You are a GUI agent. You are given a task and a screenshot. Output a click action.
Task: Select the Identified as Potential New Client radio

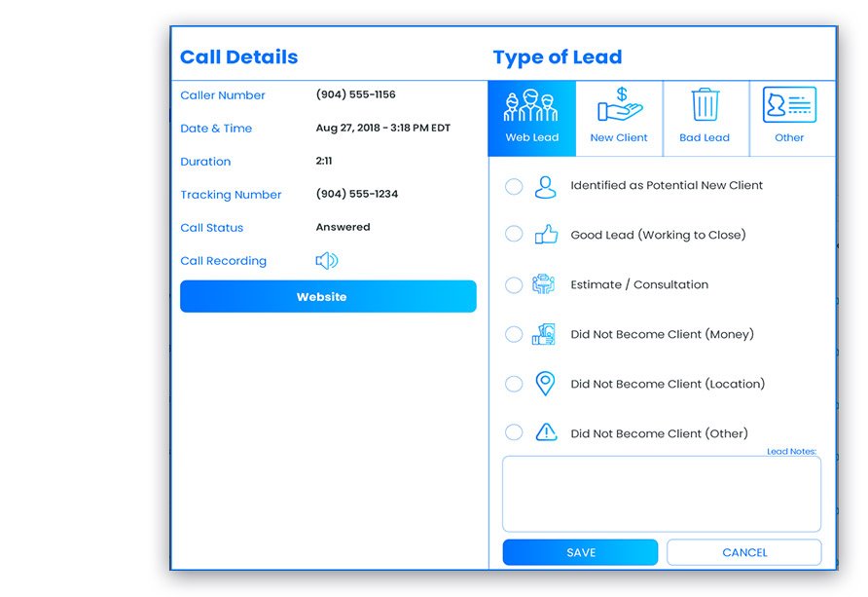pos(514,186)
